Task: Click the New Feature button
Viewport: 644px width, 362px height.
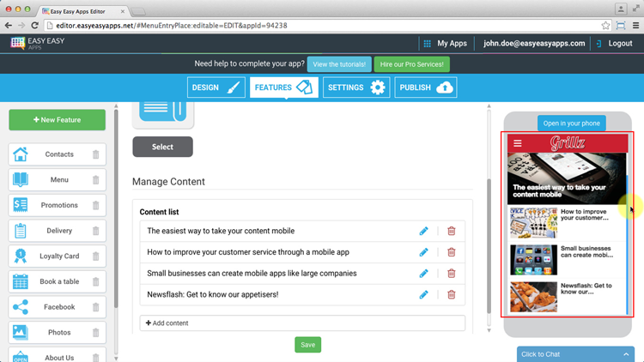Action: click(x=57, y=120)
